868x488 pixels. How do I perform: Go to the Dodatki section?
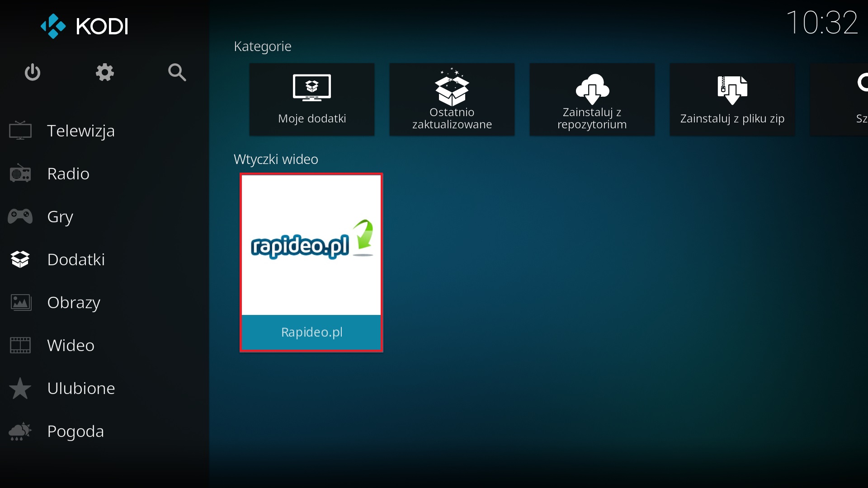tap(76, 259)
